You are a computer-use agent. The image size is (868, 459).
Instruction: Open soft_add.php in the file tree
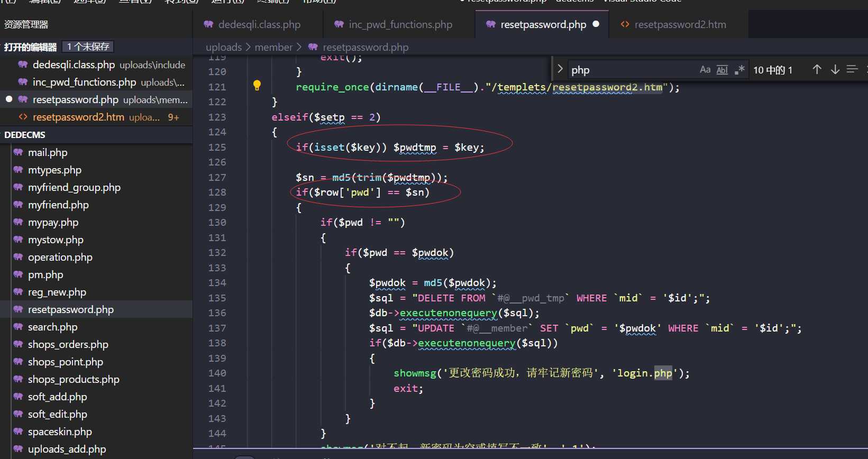point(96,397)
